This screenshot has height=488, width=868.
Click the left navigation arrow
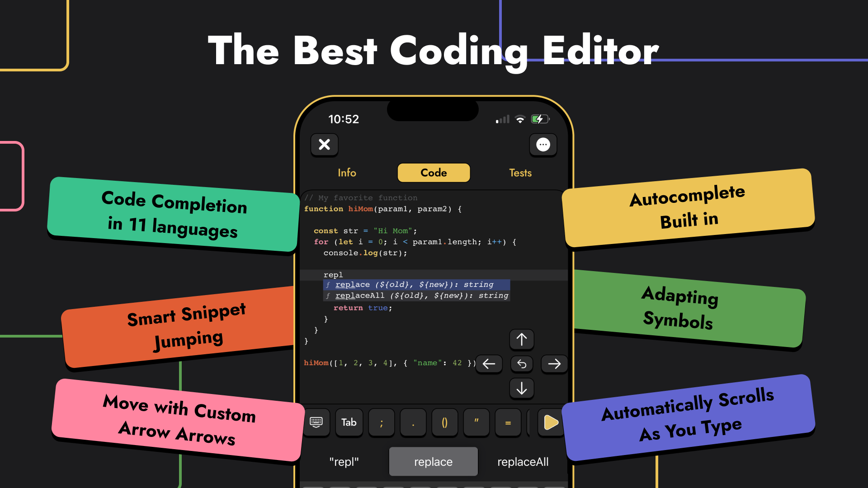click(488, 363)
